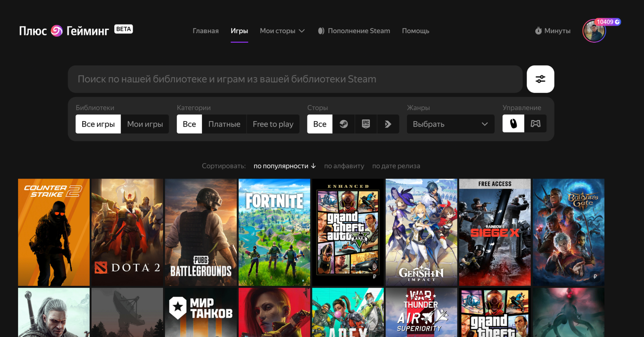Open Baldur's Gate game cover

568,232
